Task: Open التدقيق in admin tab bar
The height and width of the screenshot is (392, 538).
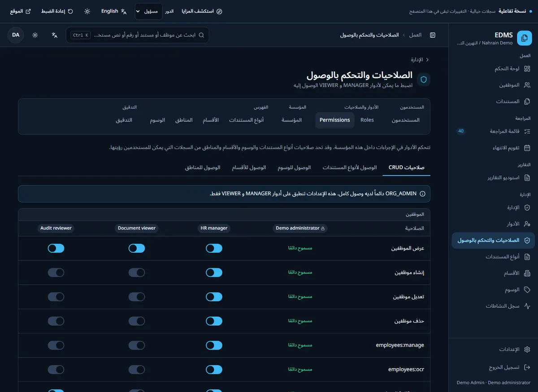Action: click(x=124, y=120)
